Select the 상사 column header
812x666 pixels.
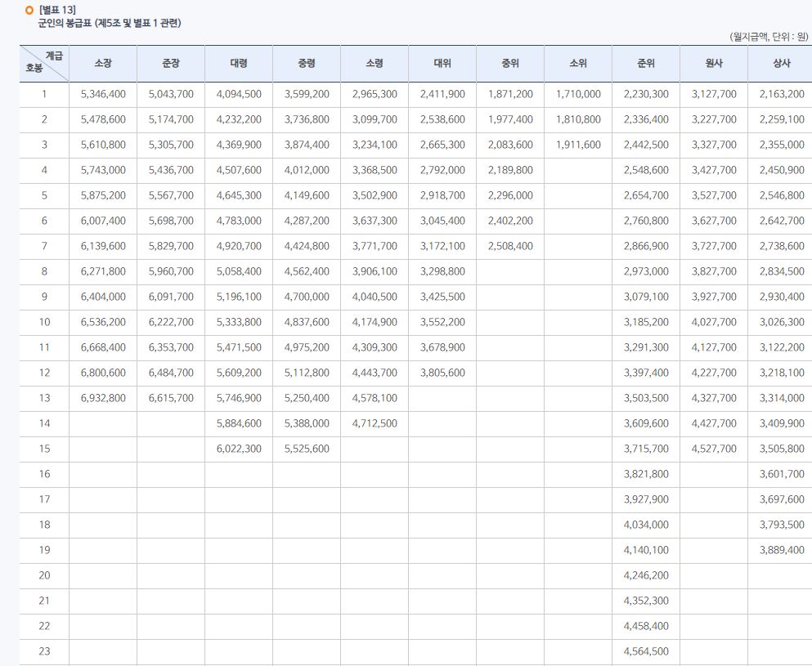point(780,63)
